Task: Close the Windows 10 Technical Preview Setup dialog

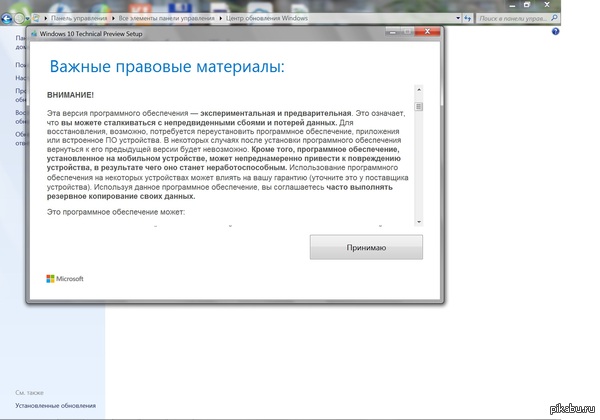Action: [x=427, y=32]
